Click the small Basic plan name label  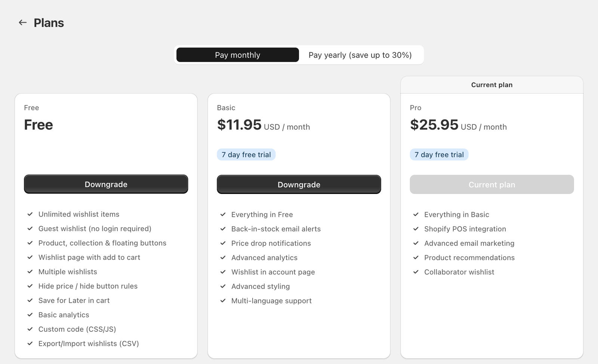(226, 108)
